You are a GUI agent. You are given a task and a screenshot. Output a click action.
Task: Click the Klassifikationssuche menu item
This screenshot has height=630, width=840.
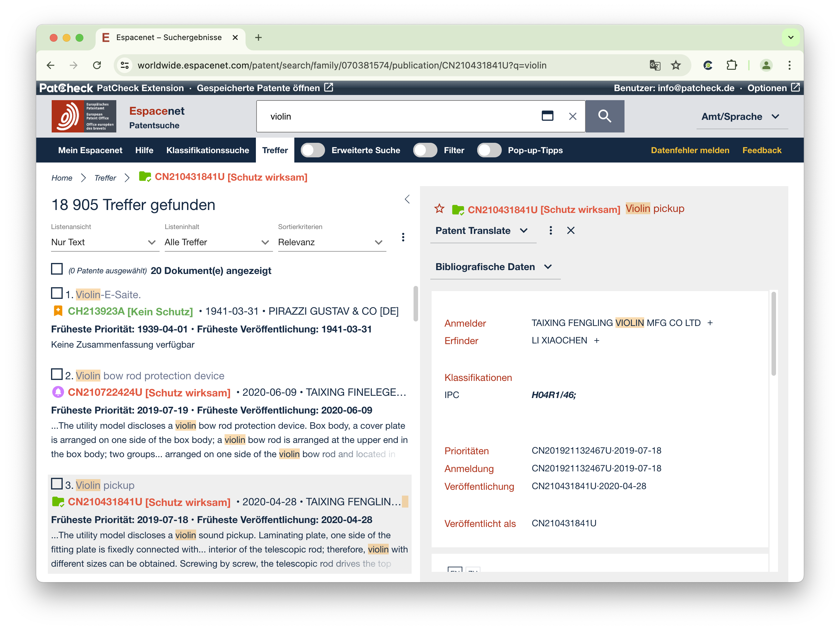(x=208, y=150)
